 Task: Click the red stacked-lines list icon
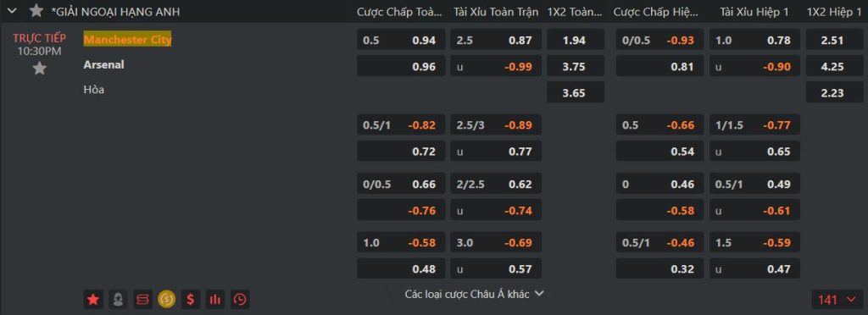tap(142, 300)
